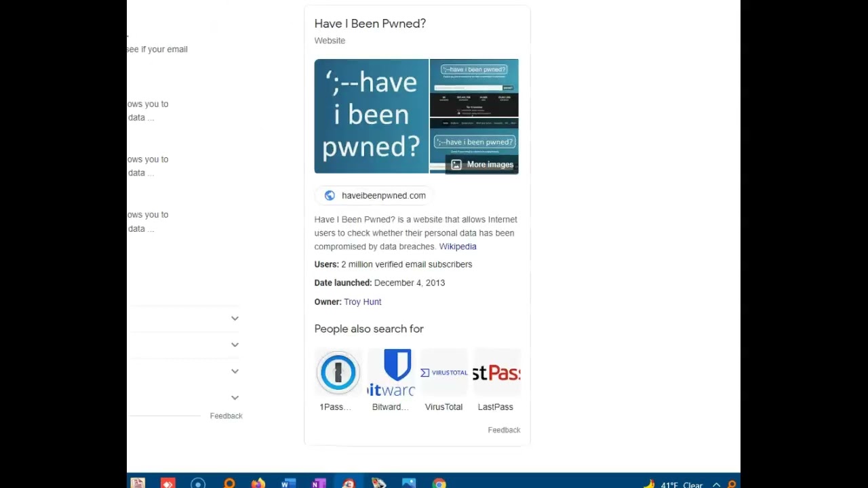Viewport: 868px width, 488px height.
Task: Open Troy Hunt owner link
Action: tap(363, 302)
